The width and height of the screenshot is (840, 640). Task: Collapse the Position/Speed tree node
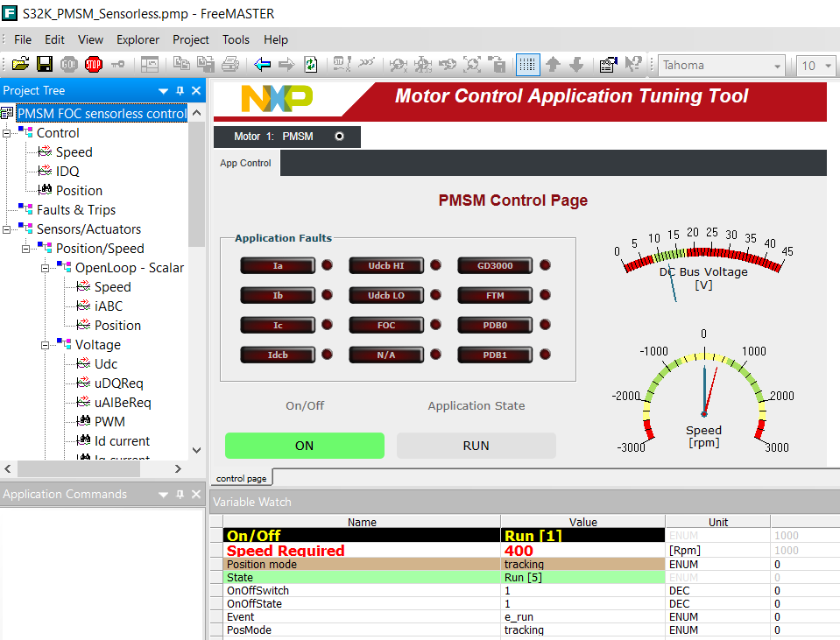pyautogui.click(x=25, y=249)
